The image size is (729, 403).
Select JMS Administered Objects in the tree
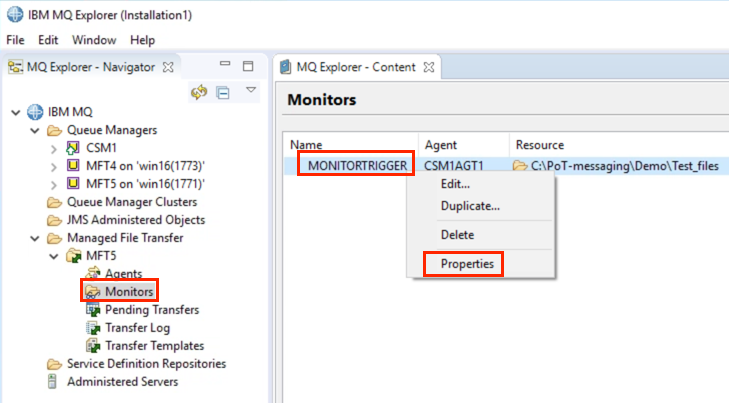136,220
